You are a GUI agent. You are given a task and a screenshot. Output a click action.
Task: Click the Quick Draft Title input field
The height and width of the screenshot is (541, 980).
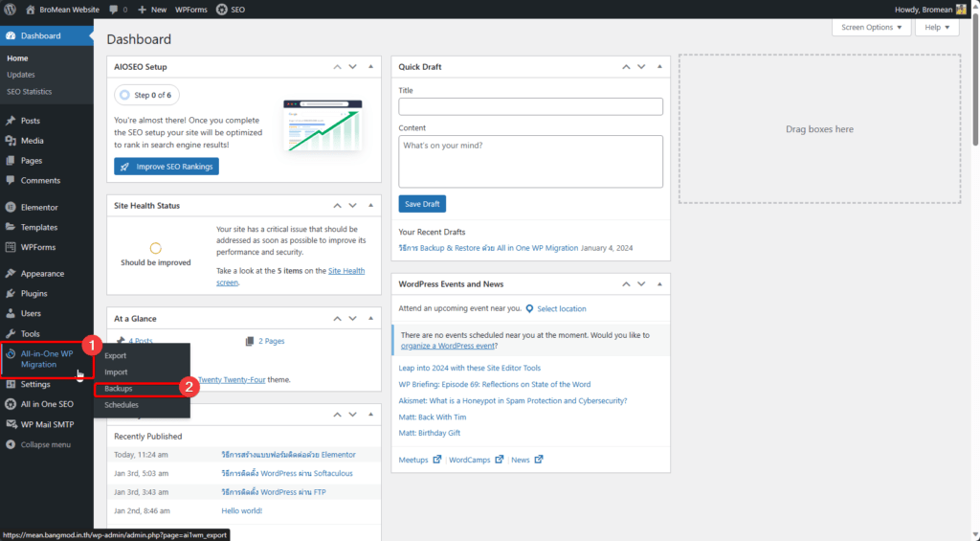point(530,106)
